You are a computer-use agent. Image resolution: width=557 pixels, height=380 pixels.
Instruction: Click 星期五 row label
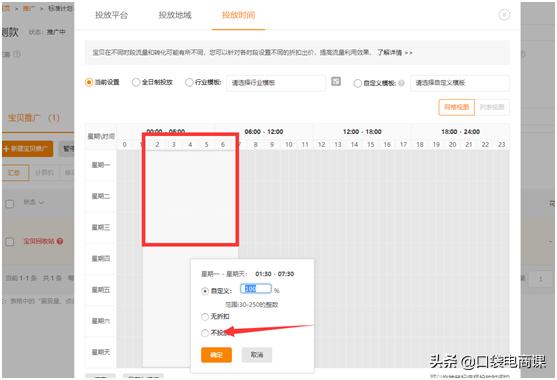click(101, 290)
